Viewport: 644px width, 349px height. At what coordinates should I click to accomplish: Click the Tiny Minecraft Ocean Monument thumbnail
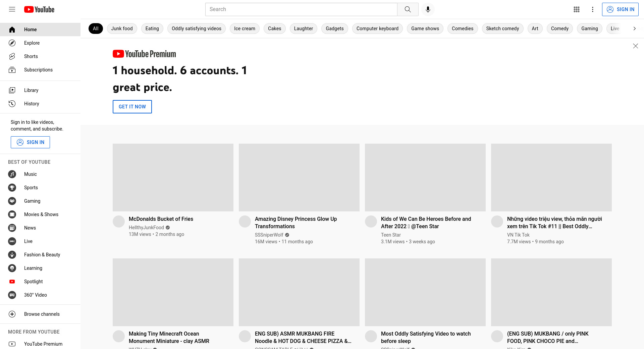tap(173, 292)
